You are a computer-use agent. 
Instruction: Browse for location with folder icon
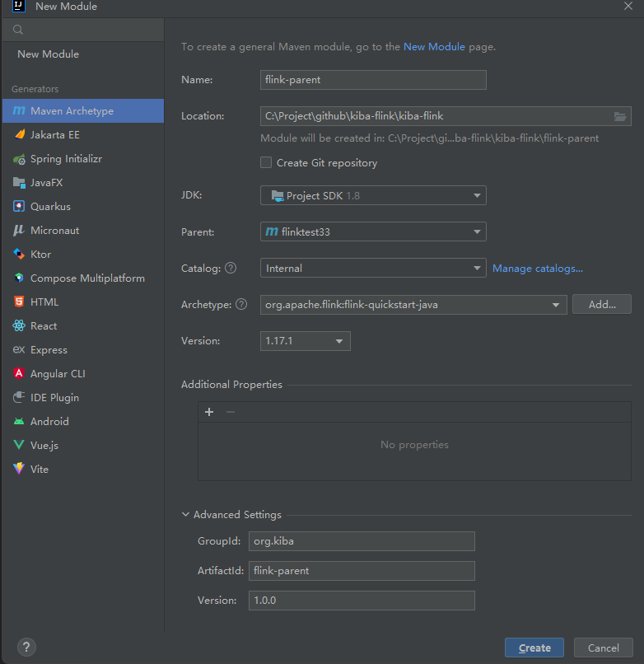(x=620, y=116)
